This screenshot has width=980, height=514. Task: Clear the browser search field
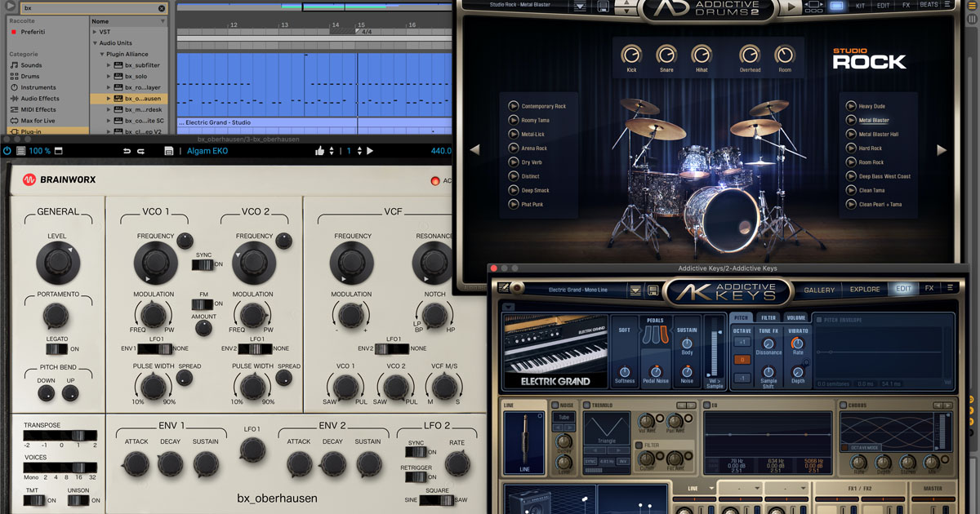point(161,7)
